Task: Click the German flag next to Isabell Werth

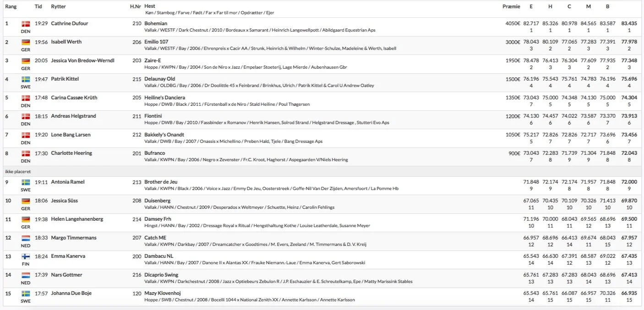Action: click(26, 42)
